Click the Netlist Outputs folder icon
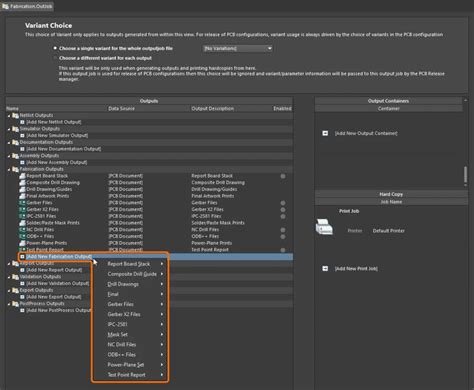The width and height of the screenshot is (474, 390). 15,115
